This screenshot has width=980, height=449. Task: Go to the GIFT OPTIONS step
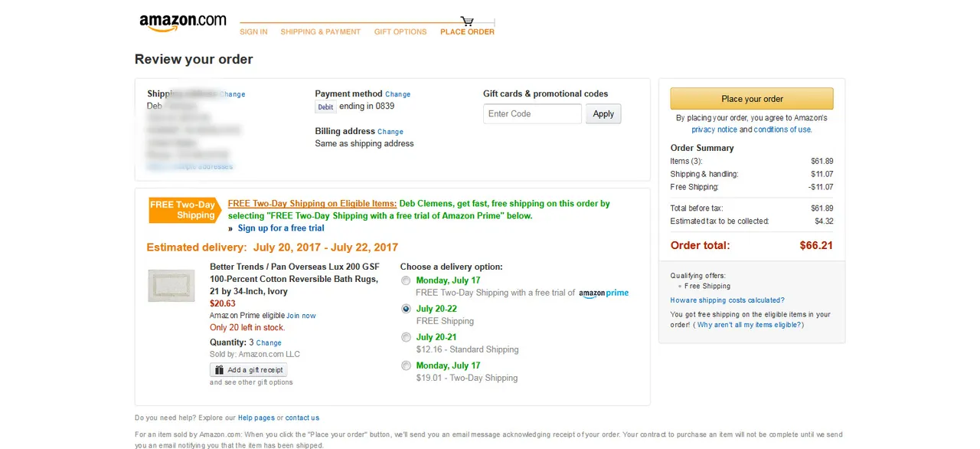[x=400, y=32]
